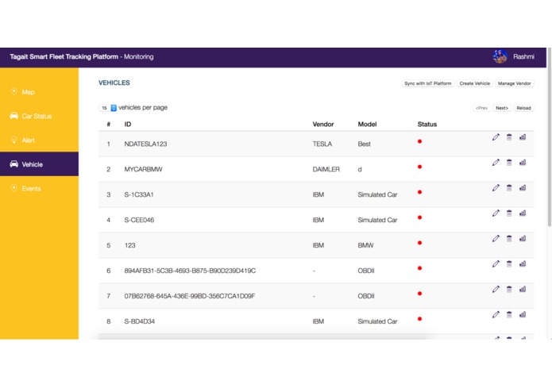Click Rashmi's profile avatar
Viewport: 552px width, 392px height.
(x=500, y=56)
